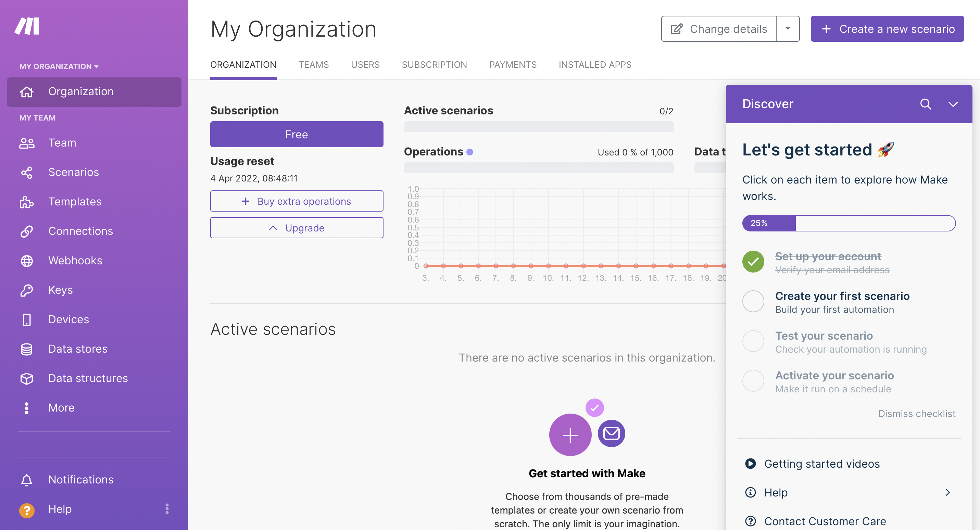Open Scenarios via its share-nodes icon
This screenshot has height=530, width=980.
point(27,172)
